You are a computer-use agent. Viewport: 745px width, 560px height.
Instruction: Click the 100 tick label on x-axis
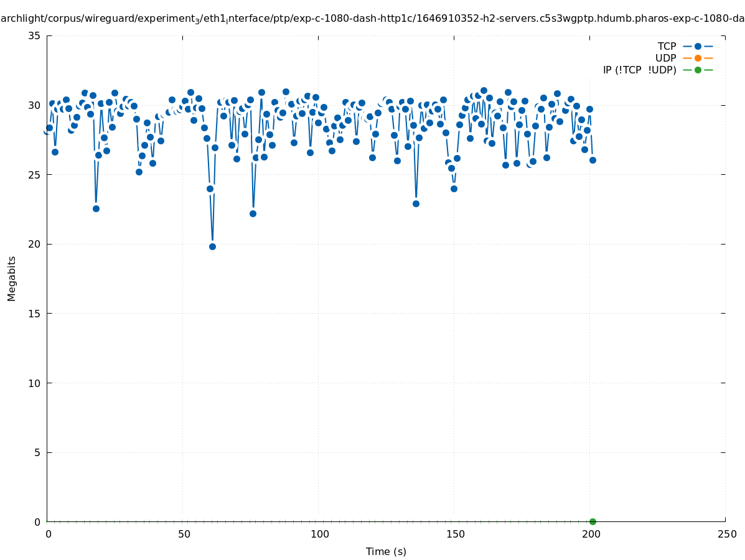tap(319, 534)
